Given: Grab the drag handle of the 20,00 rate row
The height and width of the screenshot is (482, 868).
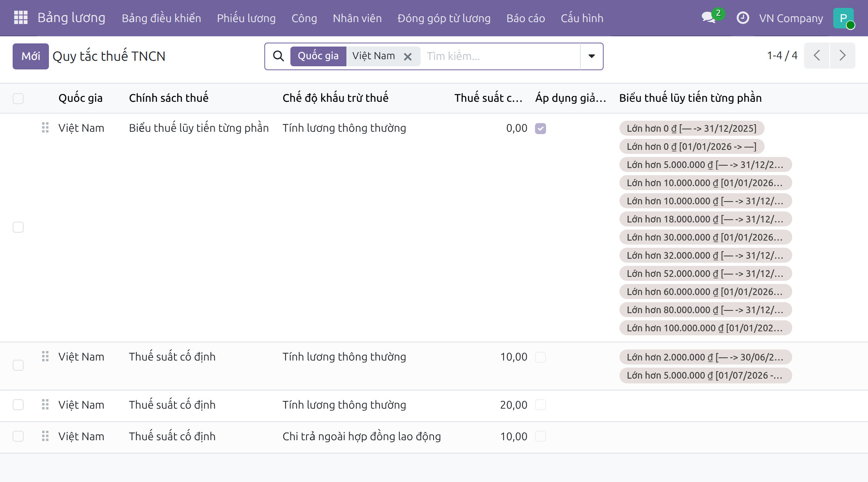Looking at the screenshot, I should click(45, 404).
